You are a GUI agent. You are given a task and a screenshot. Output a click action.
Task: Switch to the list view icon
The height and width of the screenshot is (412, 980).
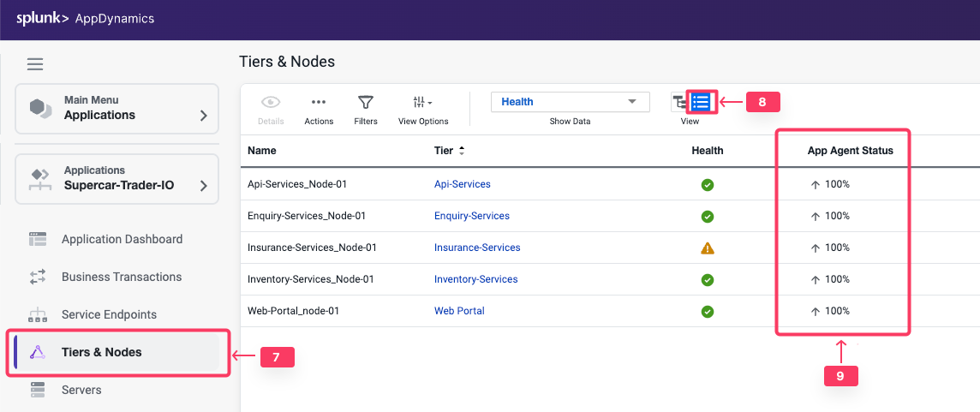pos(701,102)
